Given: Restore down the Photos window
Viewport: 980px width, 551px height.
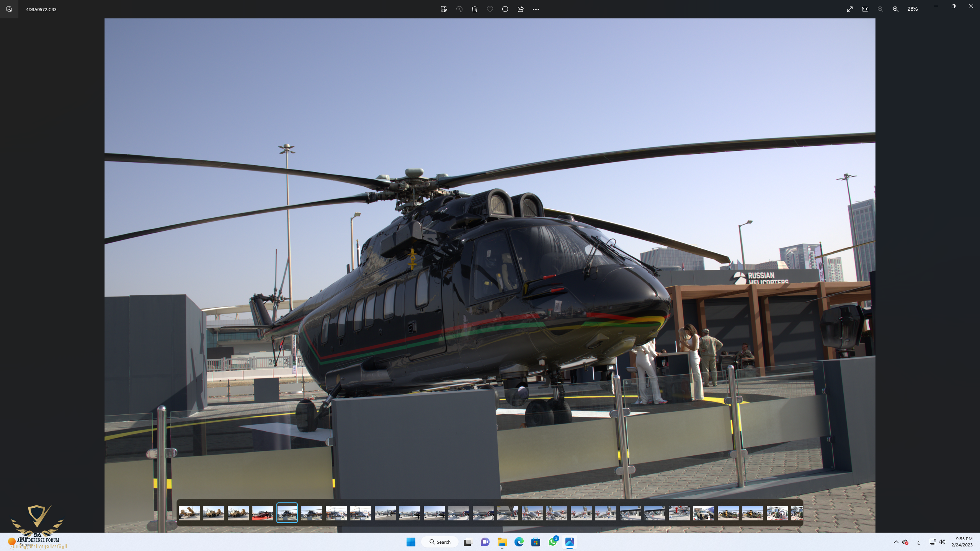Looking at the screenshot, I should point(953,6).
